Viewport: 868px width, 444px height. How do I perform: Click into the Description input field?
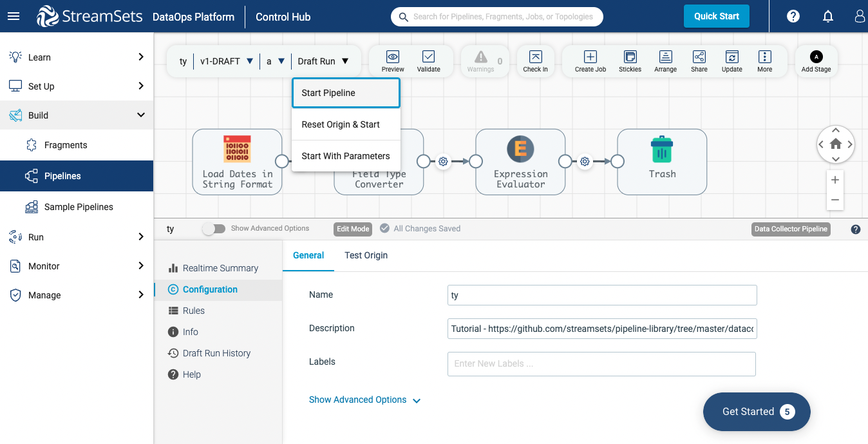pos(602,329)
